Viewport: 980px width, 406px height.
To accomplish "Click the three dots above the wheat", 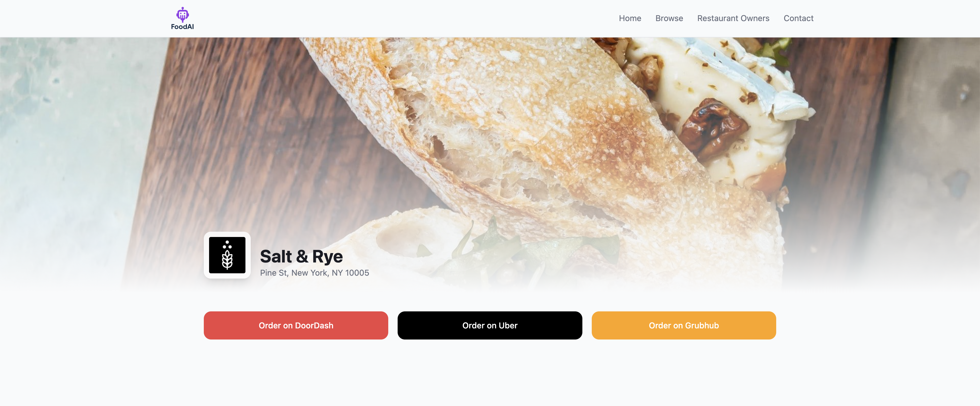I will click(x=227, y=244).
